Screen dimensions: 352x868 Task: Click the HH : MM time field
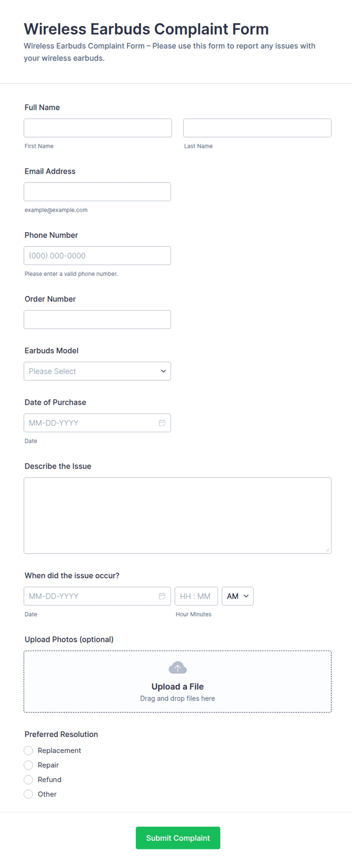[196, 596]
